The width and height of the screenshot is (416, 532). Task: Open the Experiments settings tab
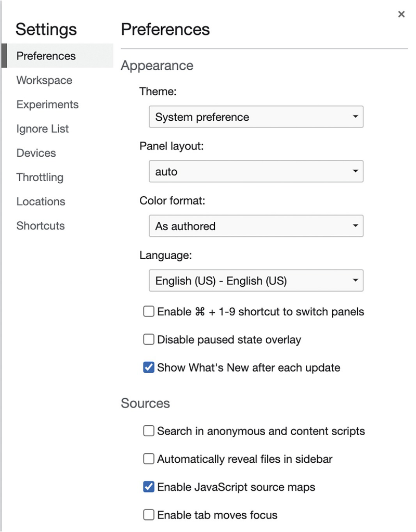coord(47,105)
